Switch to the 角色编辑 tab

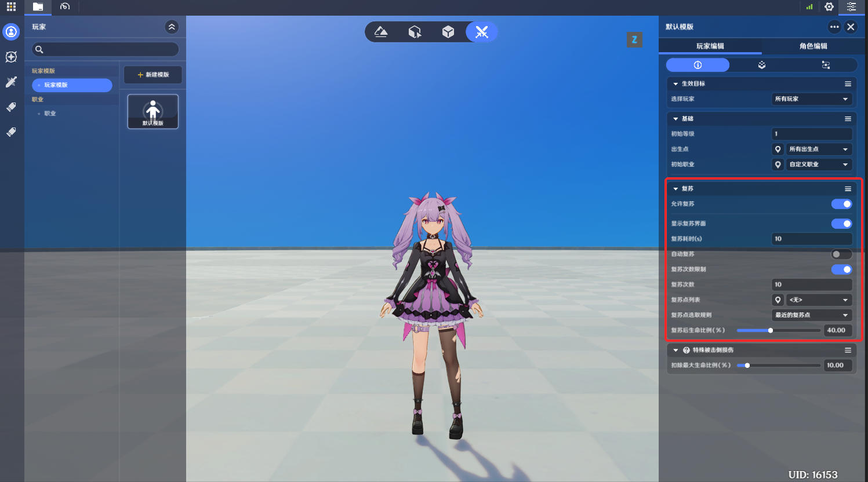pos(813,46)
